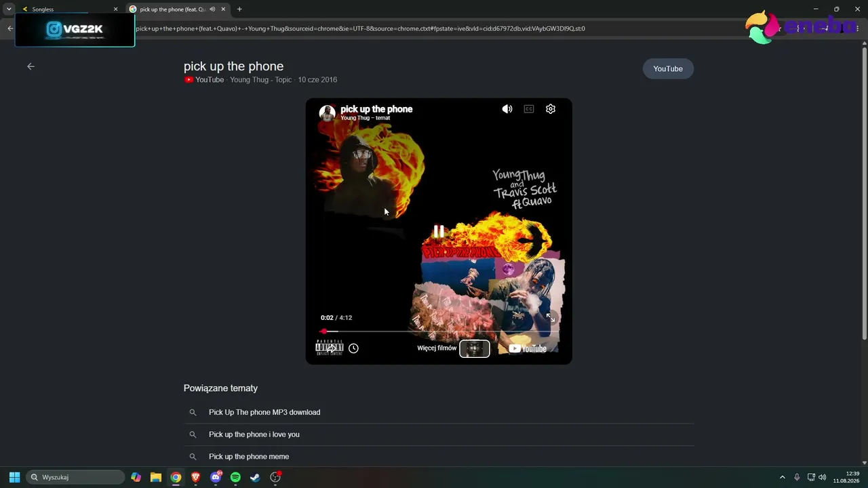This screenshot has width=868, height=488.
Task: Open Brave browser from the taskbar
Action: (x=196, y=477)
